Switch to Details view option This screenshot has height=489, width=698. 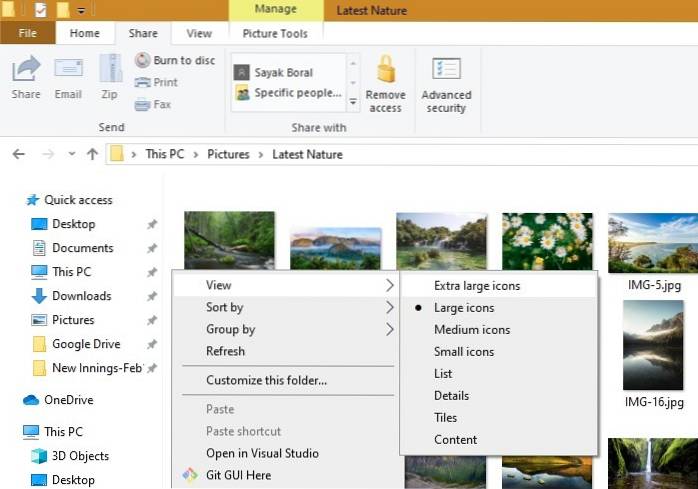(451, 396)
